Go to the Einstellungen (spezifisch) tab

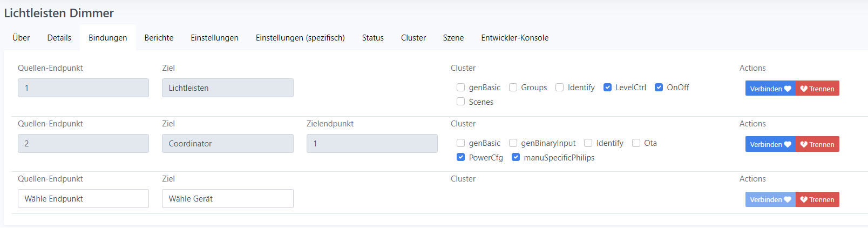300,38
